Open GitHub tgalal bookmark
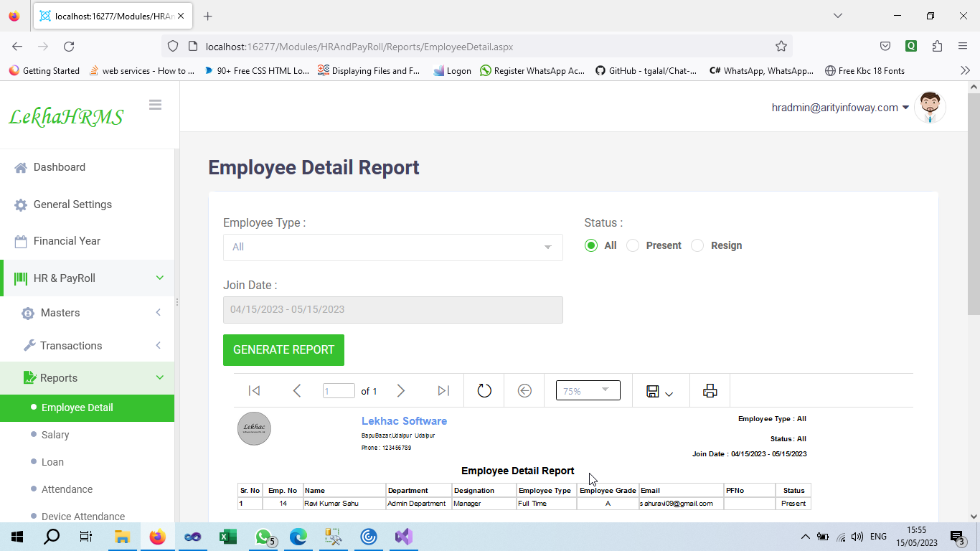This screenshot has height=551, width=980. pyautogui.click(x=646, y=71)
